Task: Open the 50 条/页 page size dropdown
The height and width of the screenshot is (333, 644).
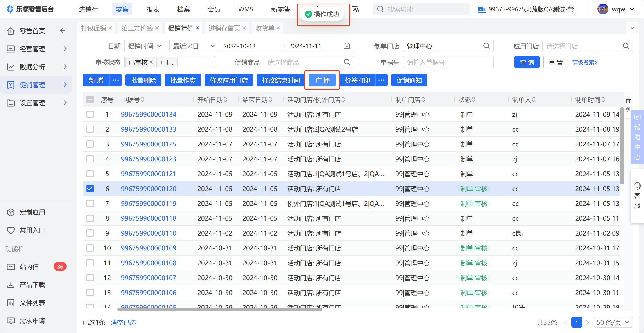Action: coord(613,322)
